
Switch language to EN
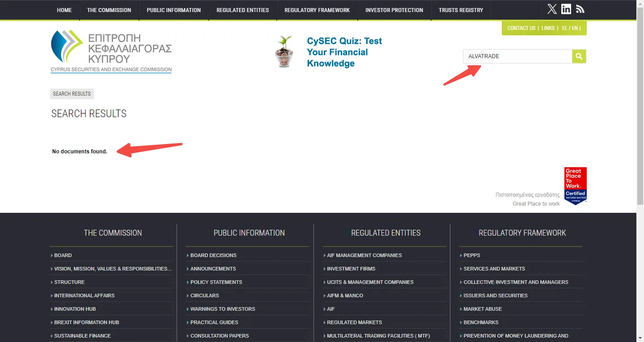574,28
